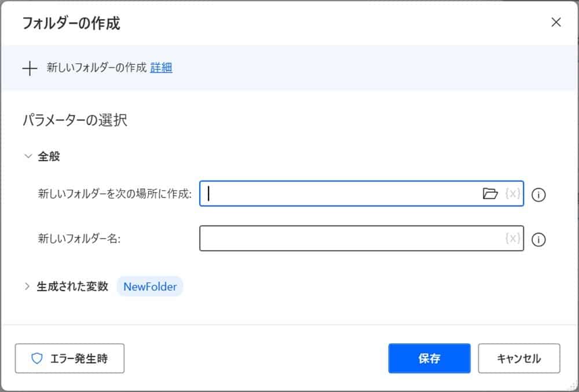The image size is (579, 392).
Task: Click the {x} variable selector for the folder name
Action: [x=512, y=239]
